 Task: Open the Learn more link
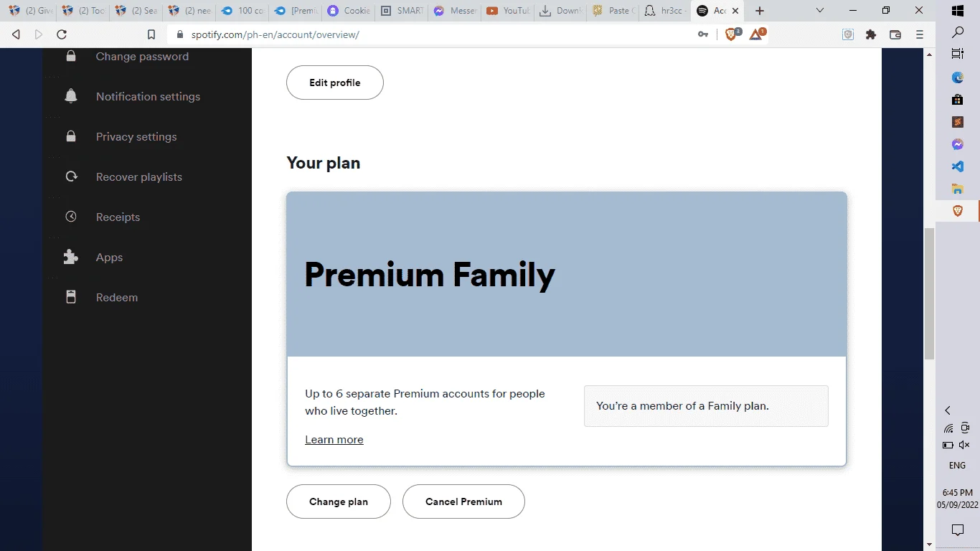(x=334, y=440)
